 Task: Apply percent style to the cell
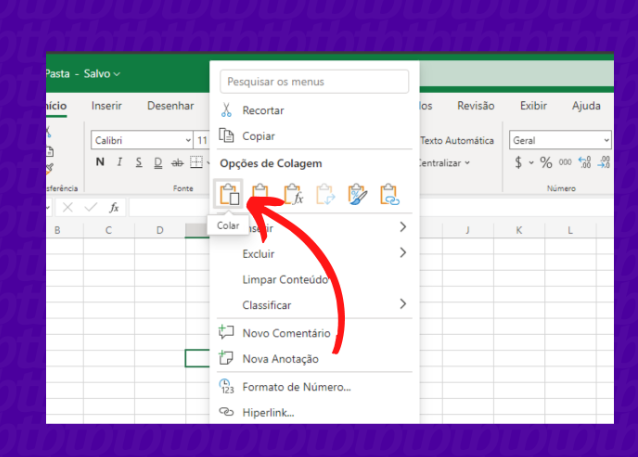pyautogui.click(x=546, y=163)
